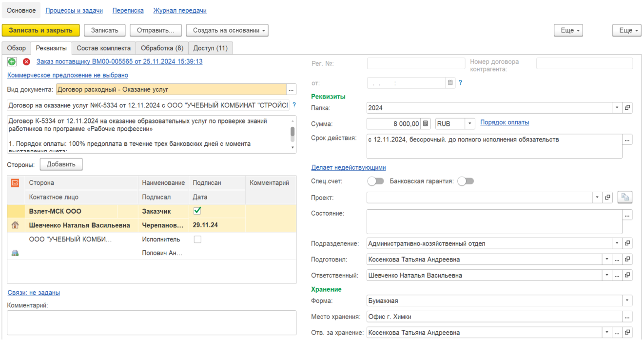Open the RUB currency dropdown
The image size is (644, 340).
470,123
